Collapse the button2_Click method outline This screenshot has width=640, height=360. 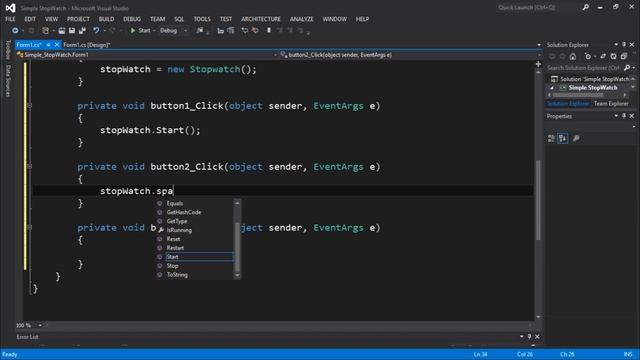pyautogui.click(x=29, y=167)
